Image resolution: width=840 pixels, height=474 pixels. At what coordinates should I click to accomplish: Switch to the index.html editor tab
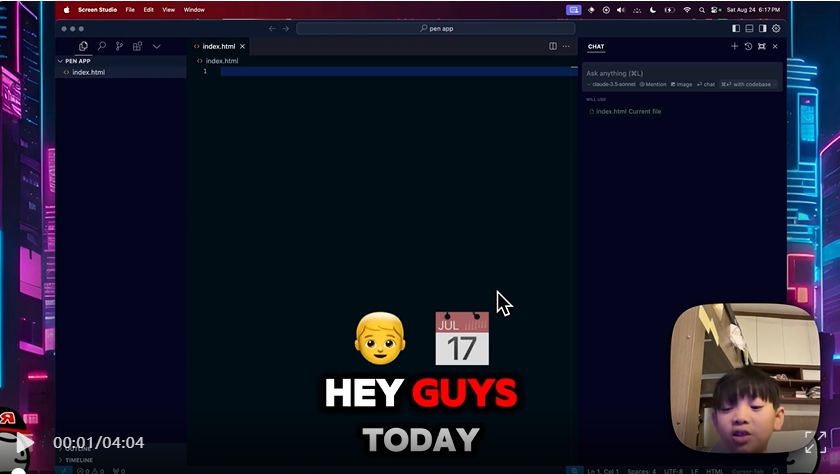(219, 46)
